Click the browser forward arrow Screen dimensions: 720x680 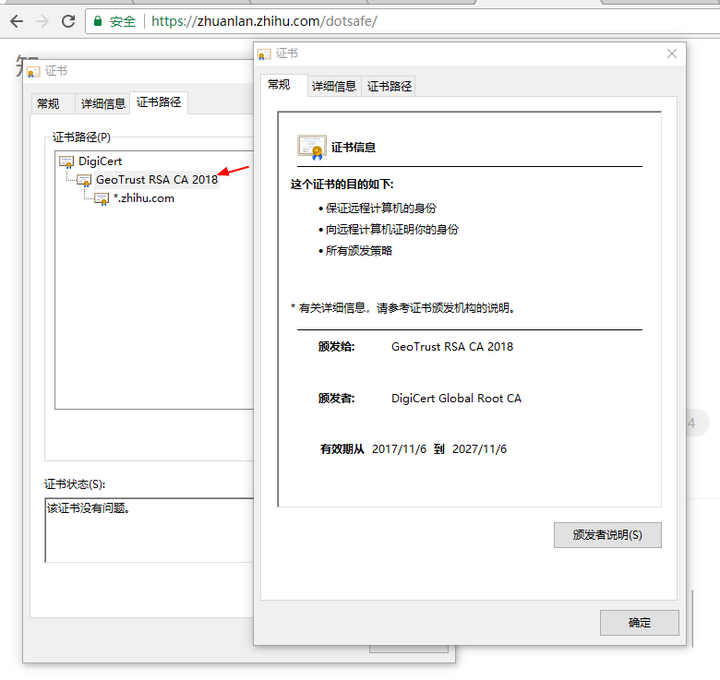pyautogui.click(x=42, y=21)
